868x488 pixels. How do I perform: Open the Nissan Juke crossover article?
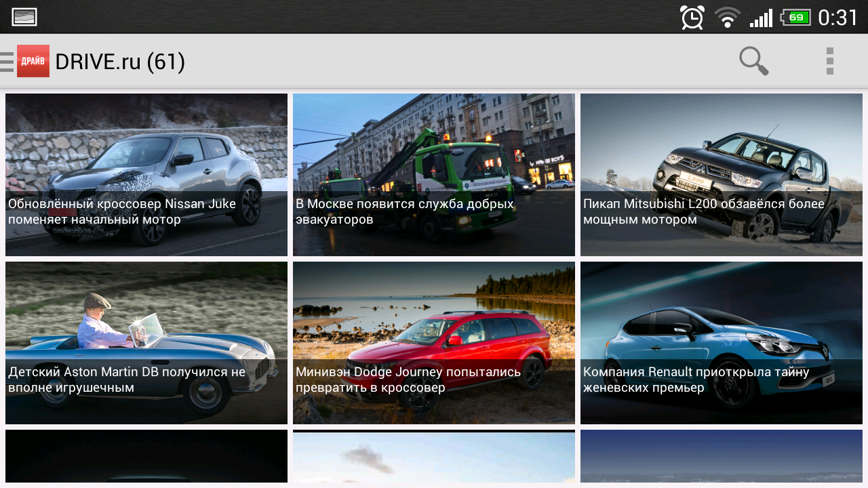146,175
